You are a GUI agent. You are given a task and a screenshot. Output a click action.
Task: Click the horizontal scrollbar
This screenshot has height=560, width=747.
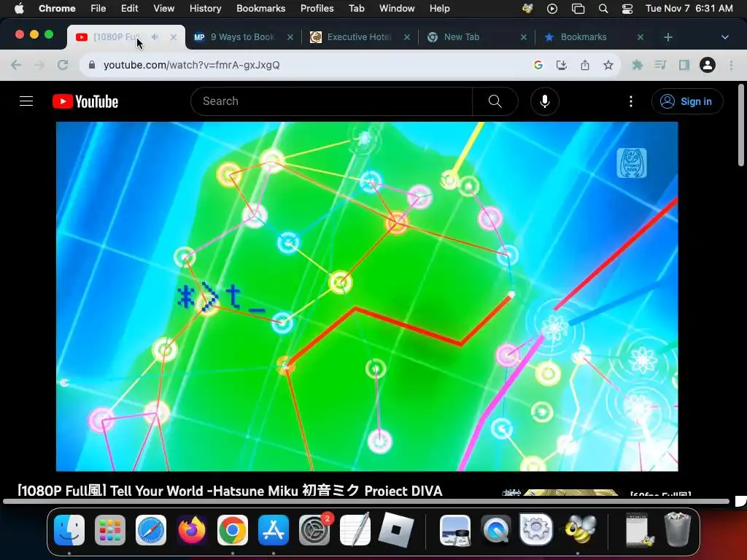pyautogui.click(x=366, y=501)
